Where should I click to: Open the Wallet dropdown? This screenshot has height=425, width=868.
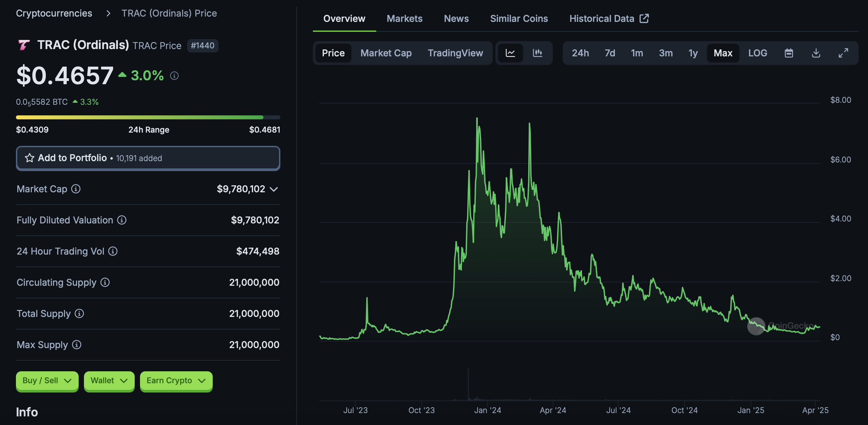click(109, 381)
